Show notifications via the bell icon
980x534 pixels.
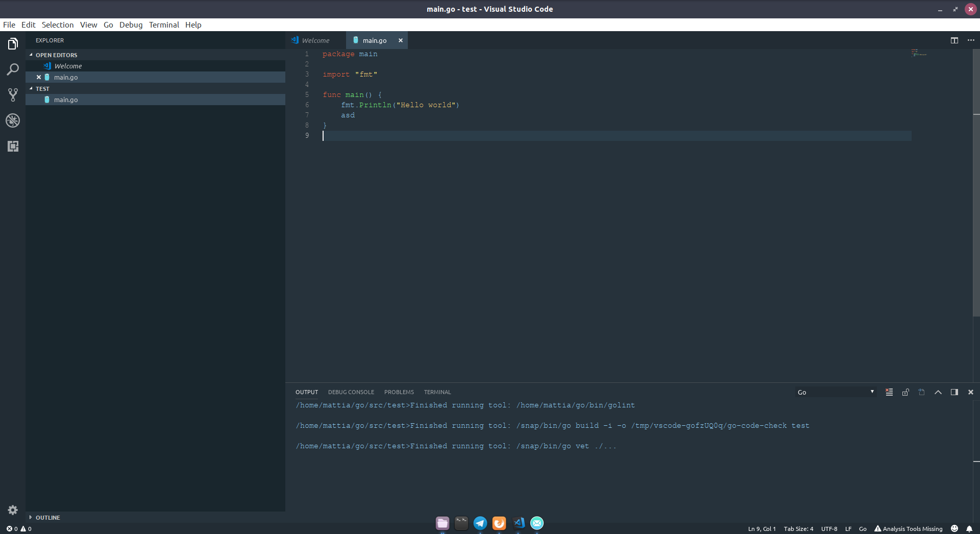[x=970, y=529]
